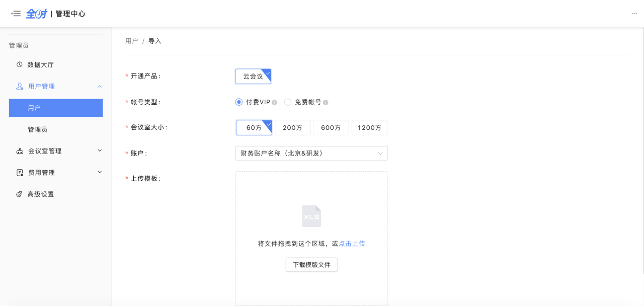Click the 管理中心 header title

(70, 14)
